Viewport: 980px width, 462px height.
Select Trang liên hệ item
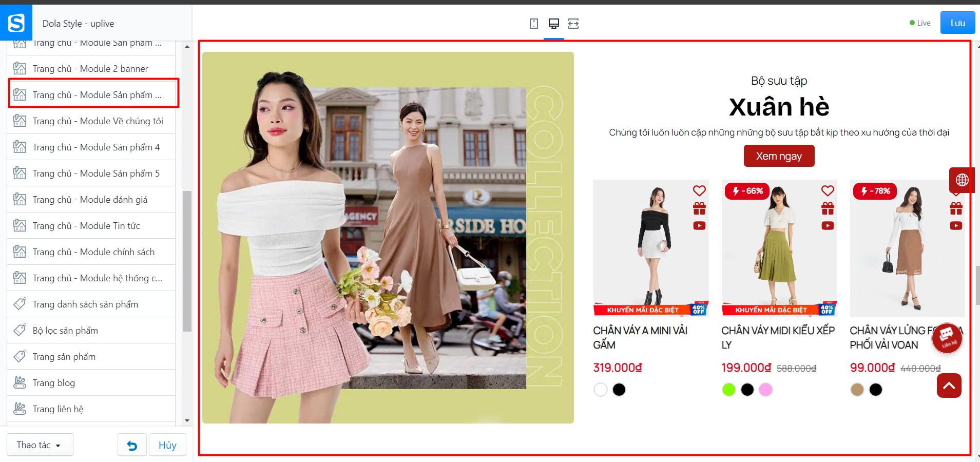[91, 409]
